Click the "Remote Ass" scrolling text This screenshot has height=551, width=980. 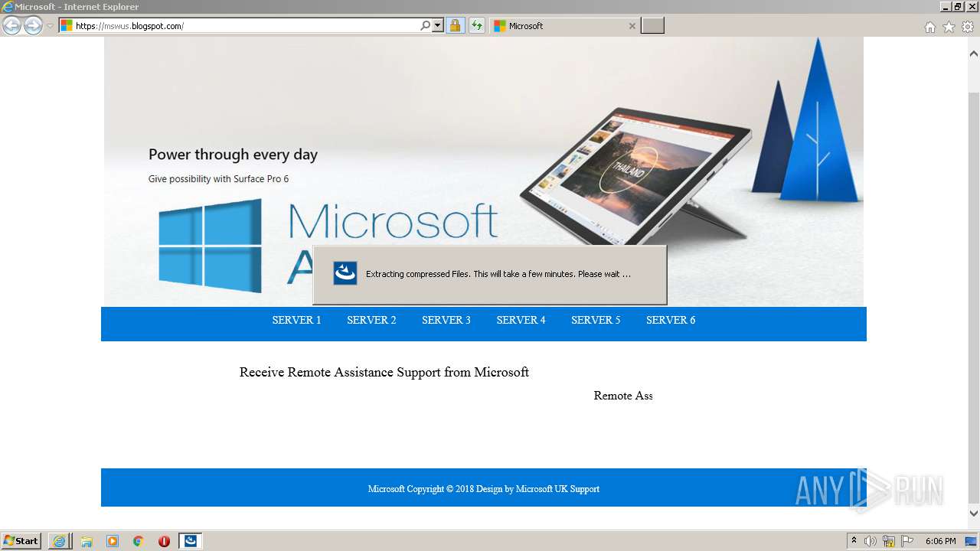tap(623, 396)
